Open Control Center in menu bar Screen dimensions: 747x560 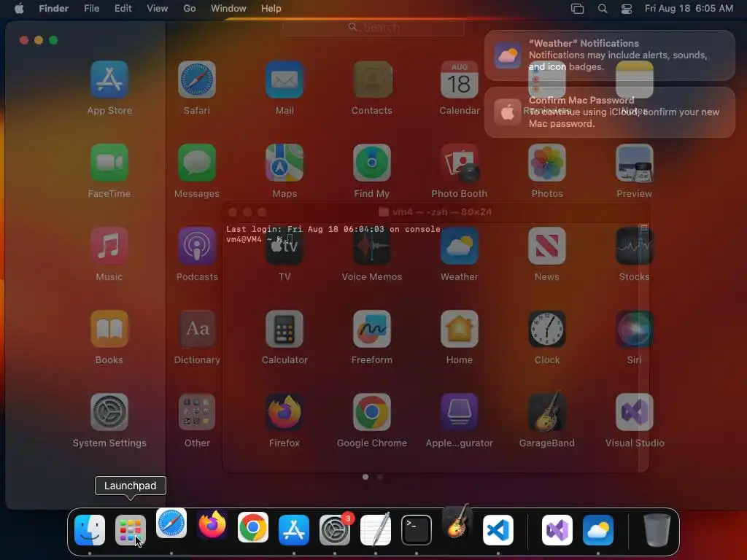pos(627,8)
